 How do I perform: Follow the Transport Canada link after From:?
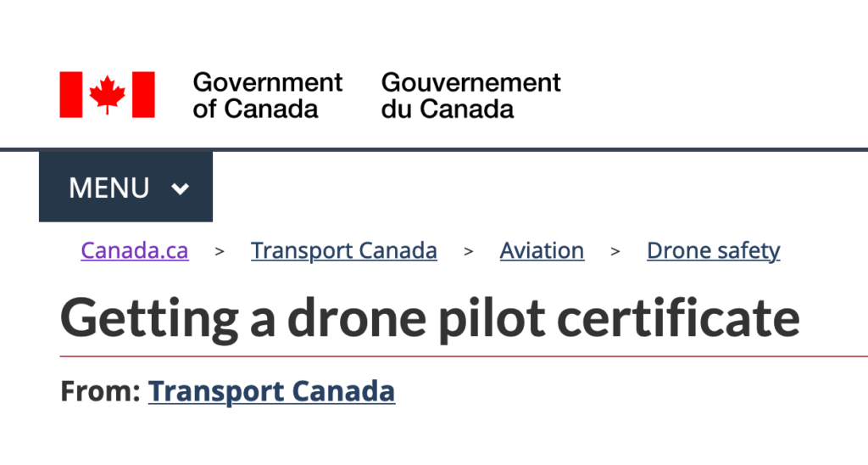[271, 391]
